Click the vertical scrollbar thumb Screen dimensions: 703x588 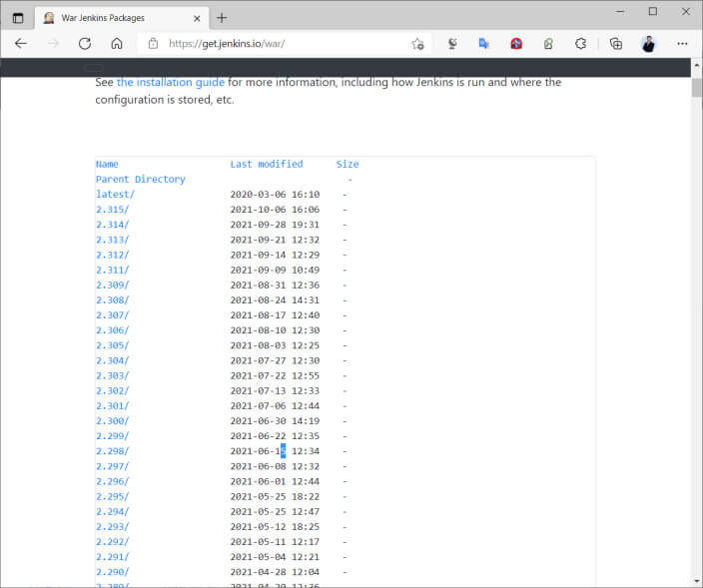(696, 88)
